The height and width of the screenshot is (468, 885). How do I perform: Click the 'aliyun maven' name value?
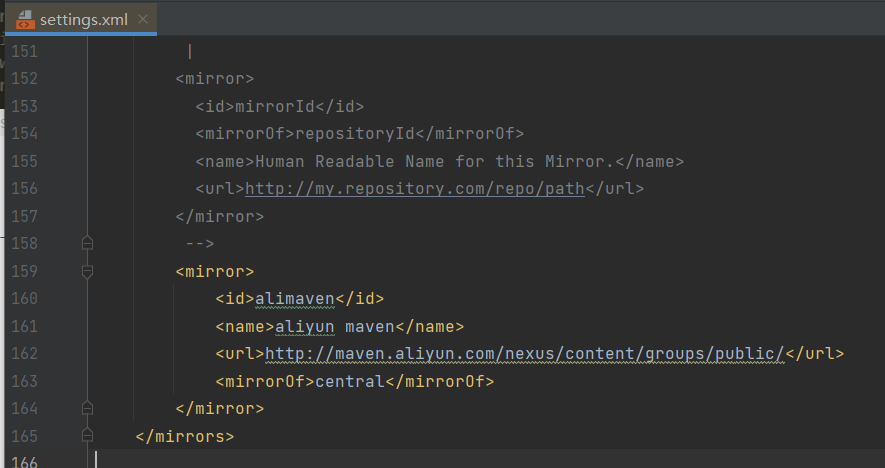pos(335,326)
